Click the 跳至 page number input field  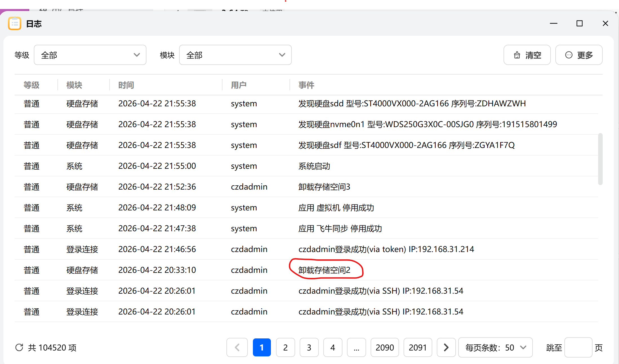[x=578, y=347]
